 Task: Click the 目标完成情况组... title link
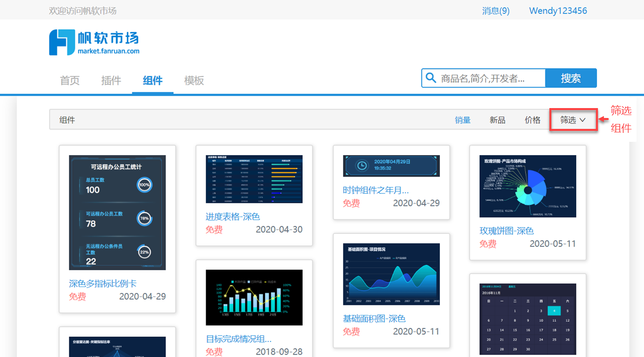[x=239, y=339]
